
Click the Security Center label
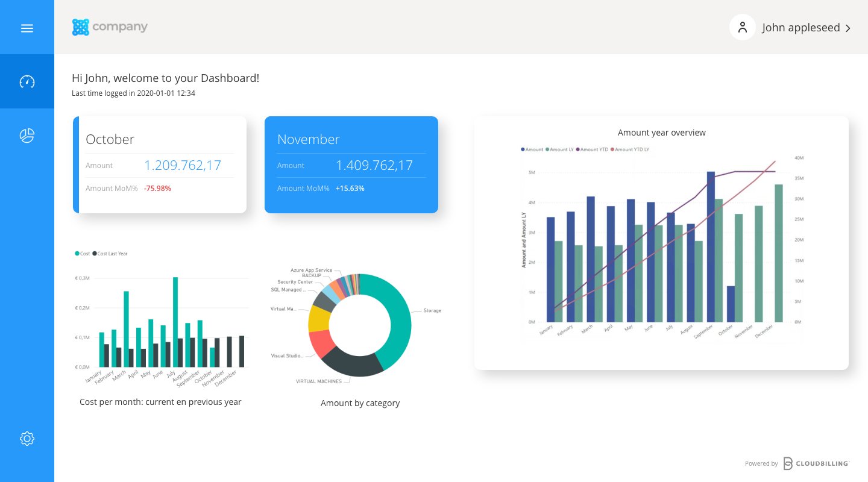coord(295,282)
